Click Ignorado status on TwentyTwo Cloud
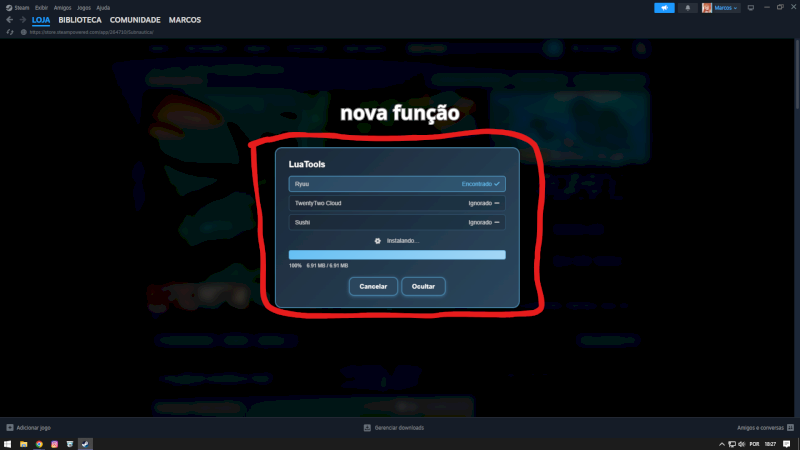 coord(484,203)
